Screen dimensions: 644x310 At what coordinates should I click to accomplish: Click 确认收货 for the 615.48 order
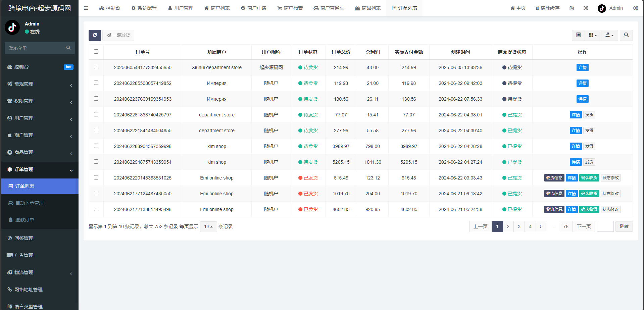point(589,178)
